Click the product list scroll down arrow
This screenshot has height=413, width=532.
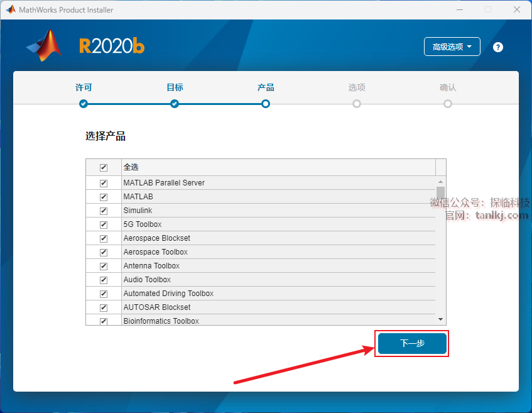click(x=440, y=319)
